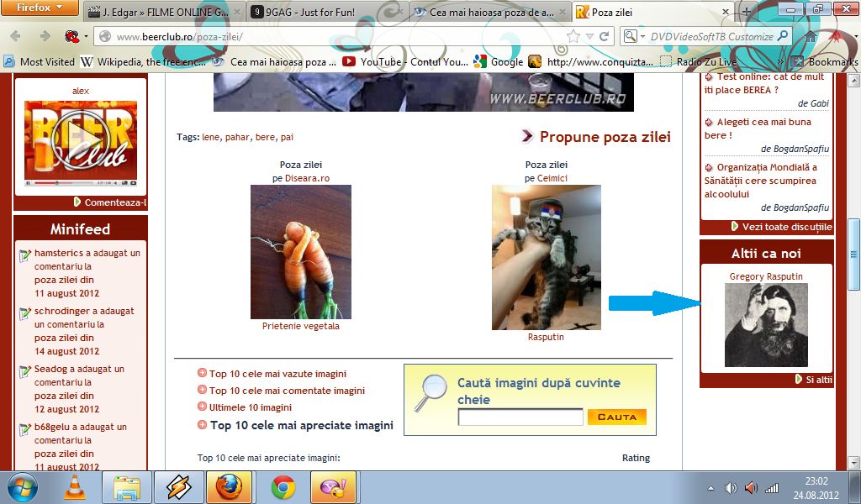Image resolution: width=861 pixels, height=504 pixels.
Task: Switch to the J. Edgar FILME ONLINE tab
Action: tap(164, 12)
